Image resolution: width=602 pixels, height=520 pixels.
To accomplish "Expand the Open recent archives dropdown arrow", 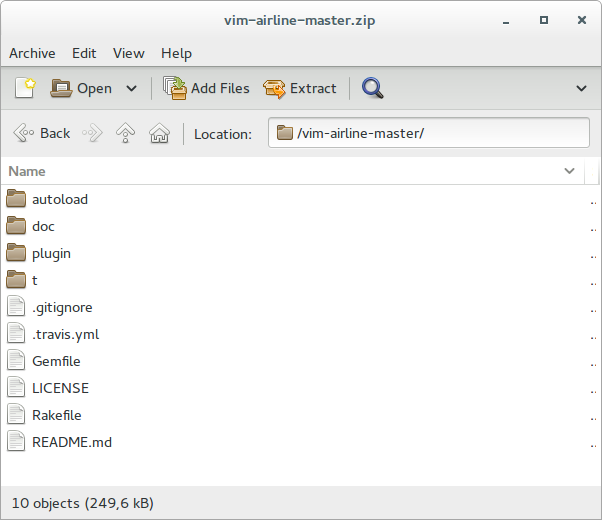I will point(131,89).
